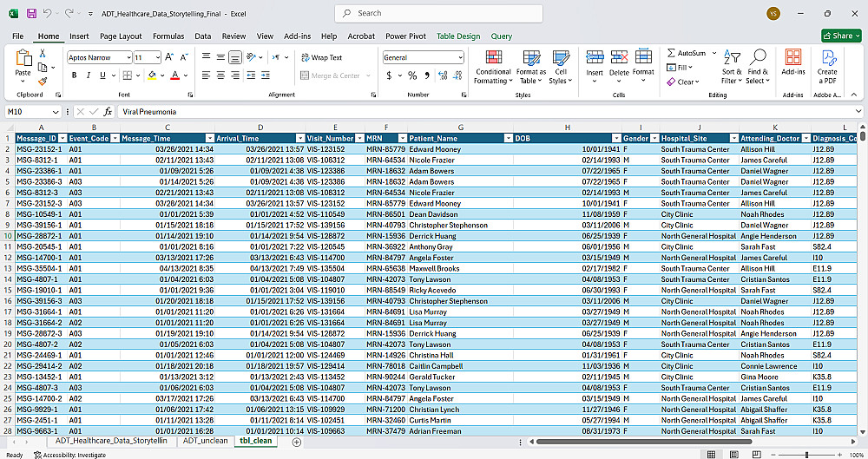Viewport: 868px width, 459px height.
Task: Click the AutoSum sigma icon
Action: 672,53
